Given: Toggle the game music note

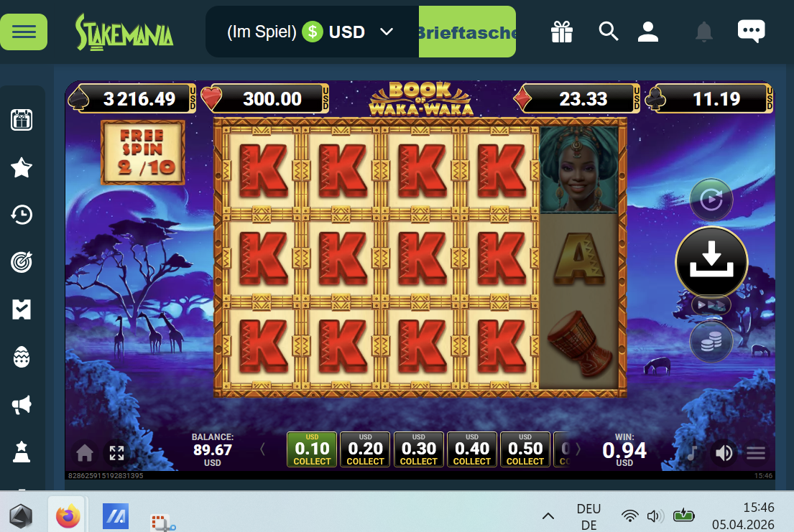Looking at the screenshot, I should (x=692, y=452).
